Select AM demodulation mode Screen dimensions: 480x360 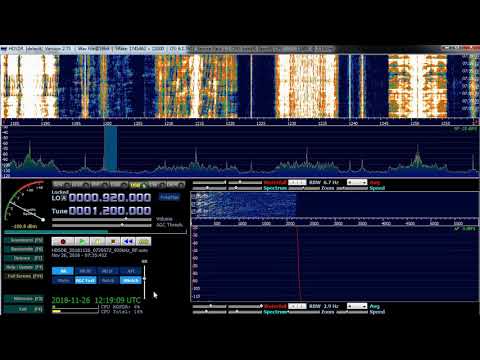click(62, 184)
